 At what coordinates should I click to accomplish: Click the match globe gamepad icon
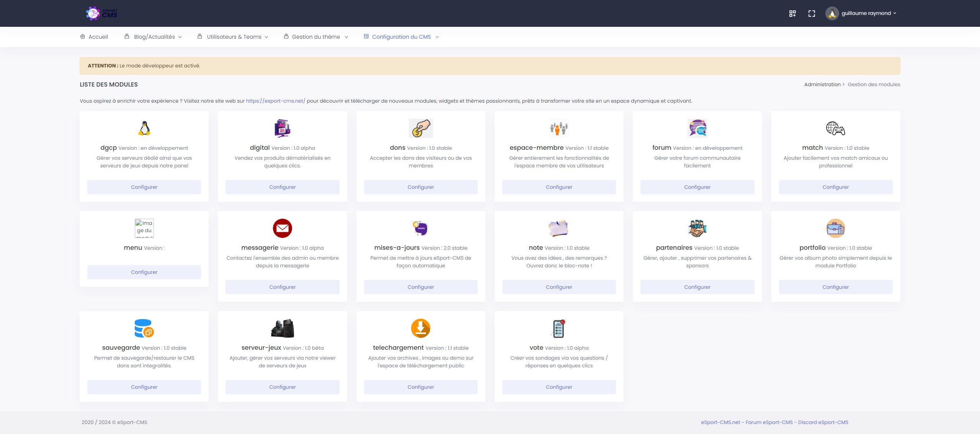(x=835, y=128)
